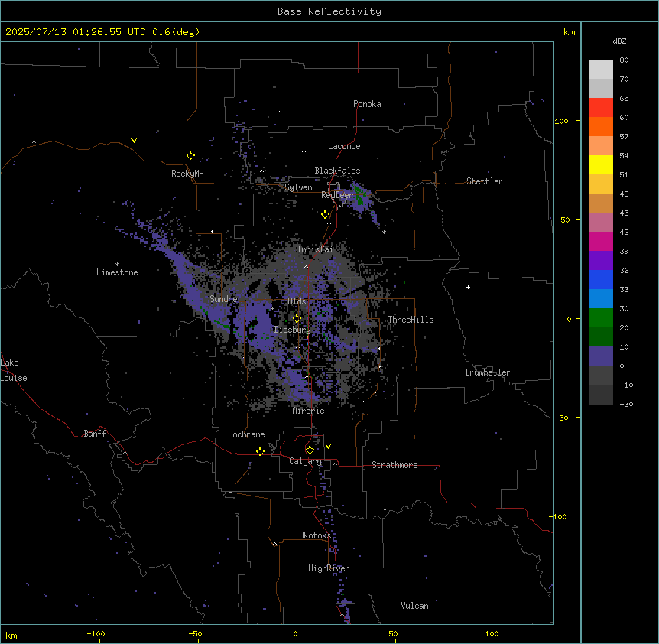Viewport: 659px width, 644px height.
Task: Click the Airdrie city label
Action: [309, 411]
